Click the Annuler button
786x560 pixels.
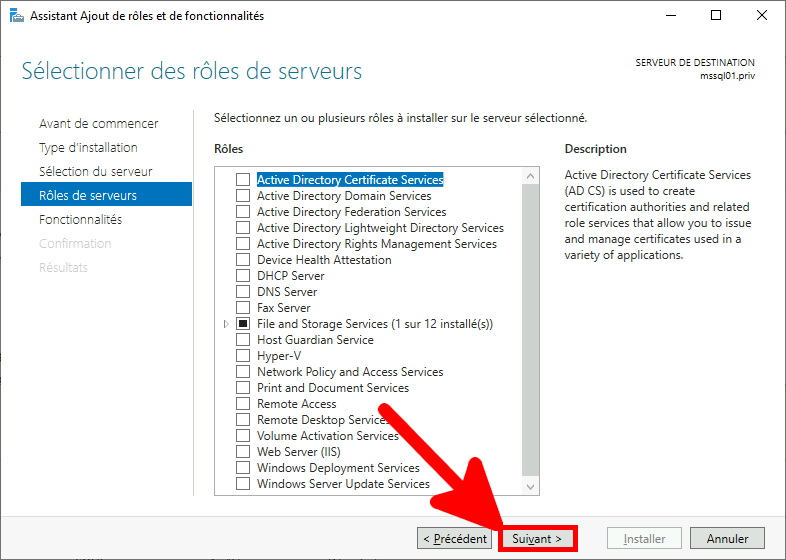pyautogui.click(x=727, y=539)
